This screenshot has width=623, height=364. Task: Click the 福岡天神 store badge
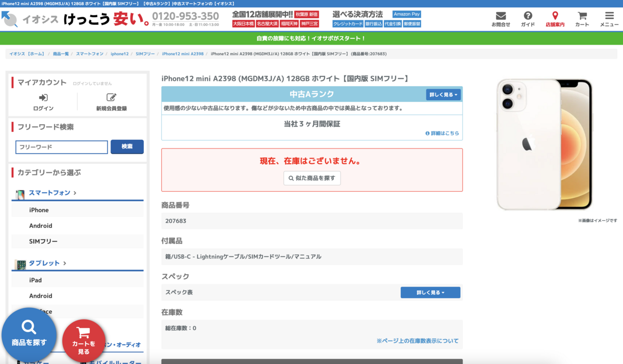289,24
